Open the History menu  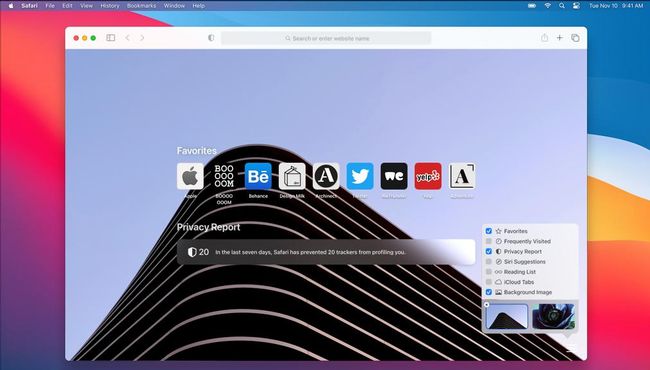[109, 6]
